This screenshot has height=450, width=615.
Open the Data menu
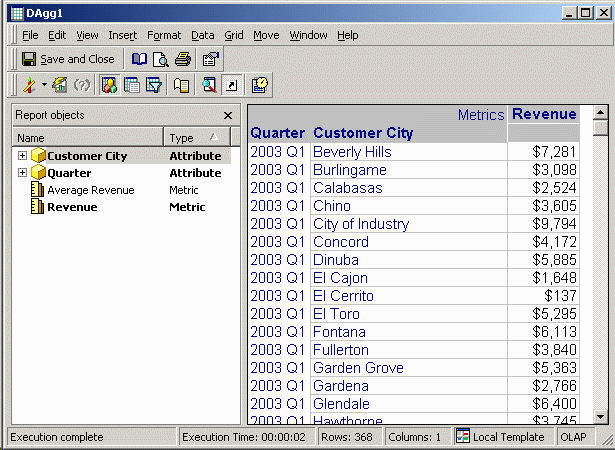[x=203, y=35]
